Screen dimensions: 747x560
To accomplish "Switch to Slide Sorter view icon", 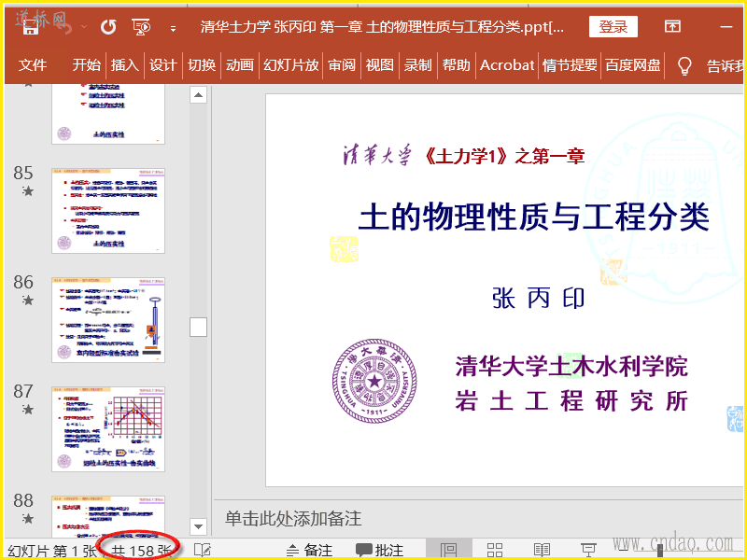I will (x=495, y=550).
